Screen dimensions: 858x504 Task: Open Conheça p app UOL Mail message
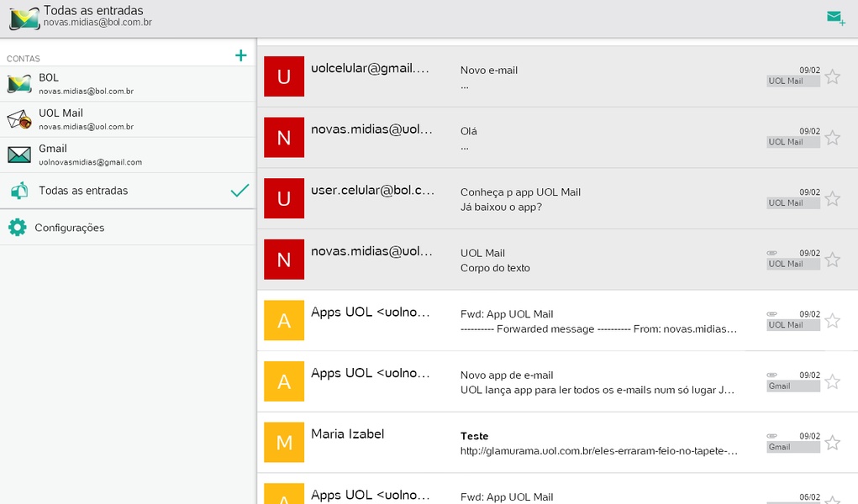click(x=520, y=192)
